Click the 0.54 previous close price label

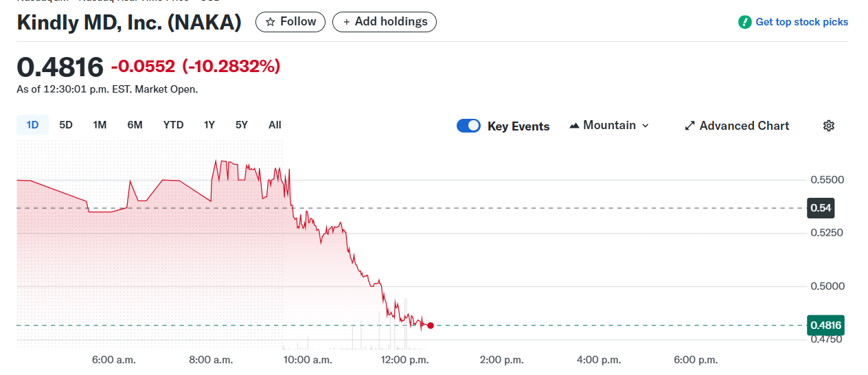click(x=820, y=207)
